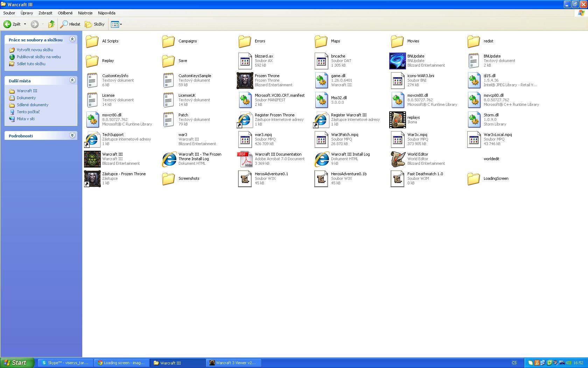The height and width of the screenshot is (368, 588).
Task: Select the replays film icon file
Action: [398, 120]
